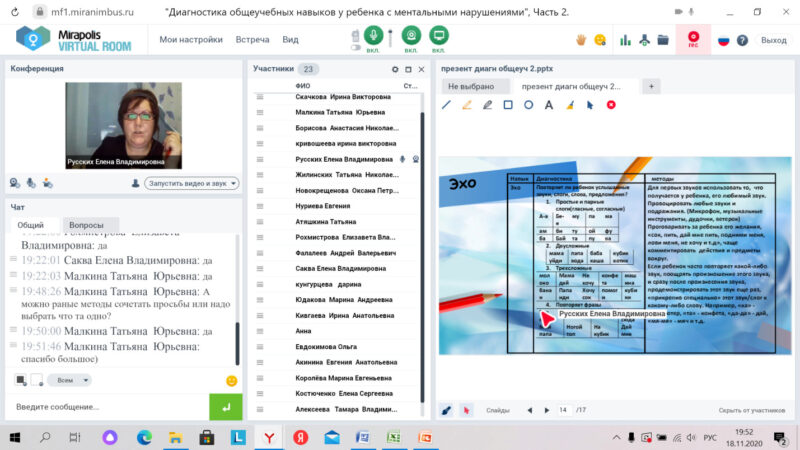Click the participants list scrollbar

tap(422, 257)
